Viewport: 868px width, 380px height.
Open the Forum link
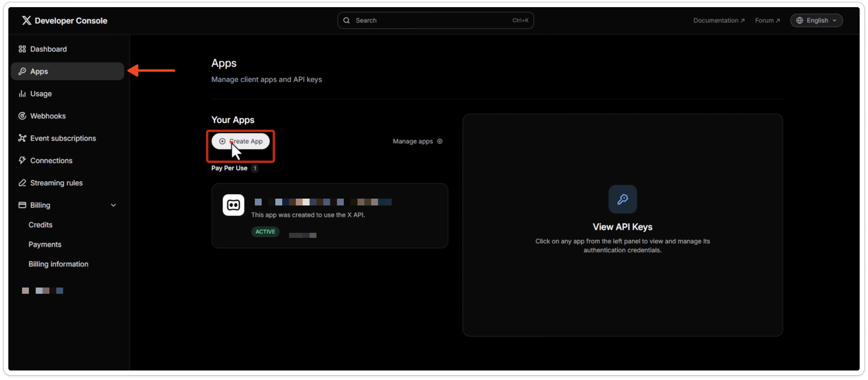coord(767,21)
